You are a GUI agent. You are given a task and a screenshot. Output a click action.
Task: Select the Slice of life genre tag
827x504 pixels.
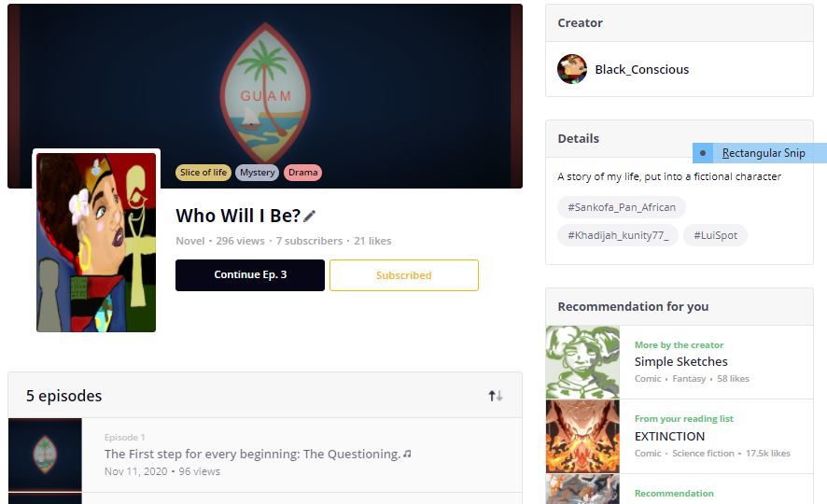(x=203, y=173)
